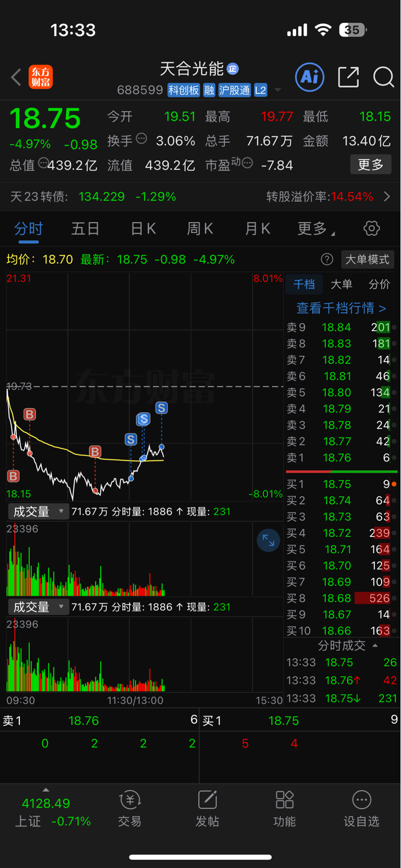Image resolution: width=401 pixels, height=868 pixels.
Task: Tap the B marker near 18.15
Action: [14, 476]
